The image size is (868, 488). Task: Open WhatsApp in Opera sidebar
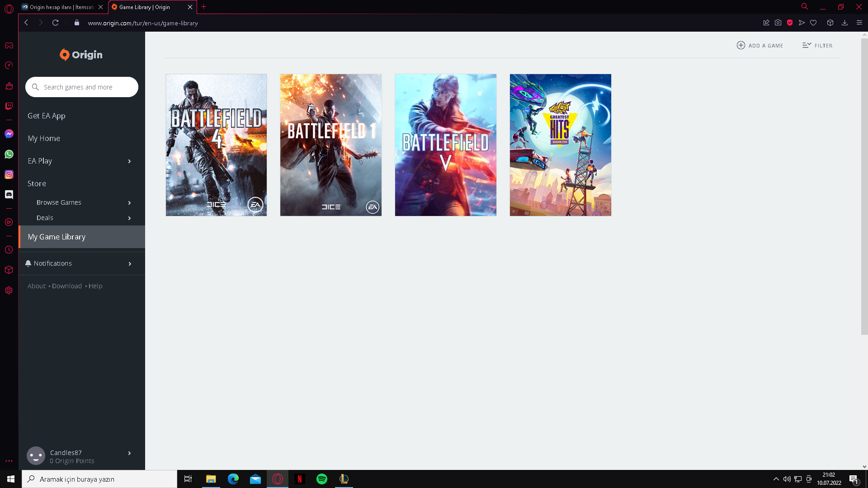pos(9,154)
